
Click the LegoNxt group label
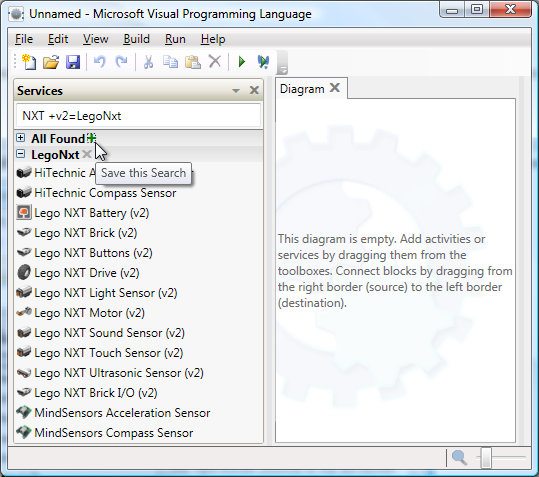[x=55, y=155]
